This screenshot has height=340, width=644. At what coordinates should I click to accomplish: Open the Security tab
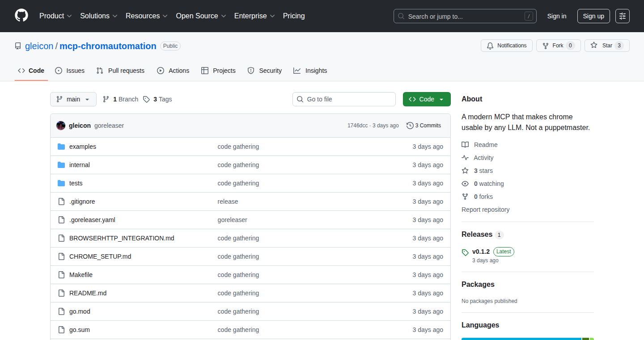click(265, 71)
